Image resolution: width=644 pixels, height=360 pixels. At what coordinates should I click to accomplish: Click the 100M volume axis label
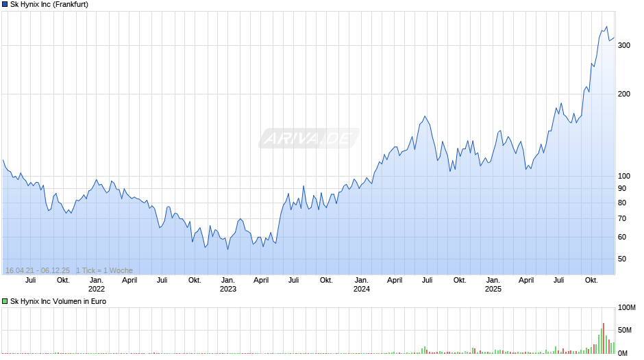(627, 308)
